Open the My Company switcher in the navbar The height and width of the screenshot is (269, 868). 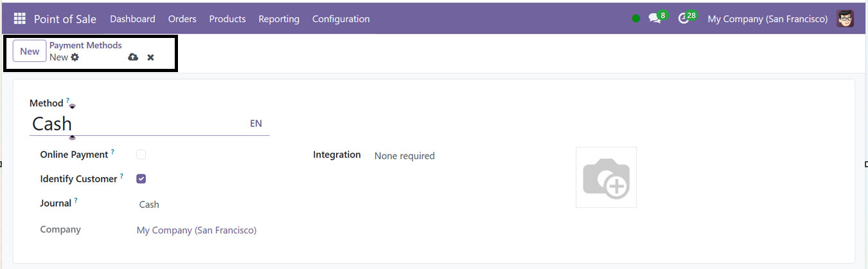[767, 19]
